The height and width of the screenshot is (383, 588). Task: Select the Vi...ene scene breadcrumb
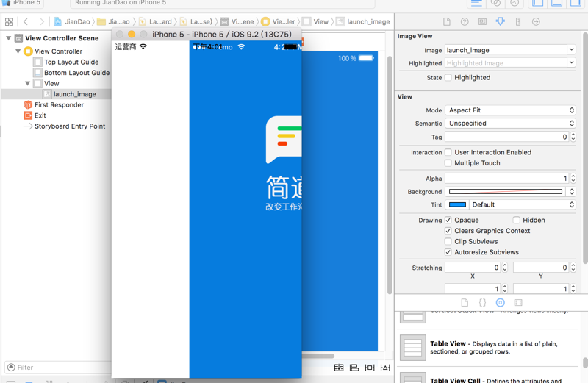237,22
